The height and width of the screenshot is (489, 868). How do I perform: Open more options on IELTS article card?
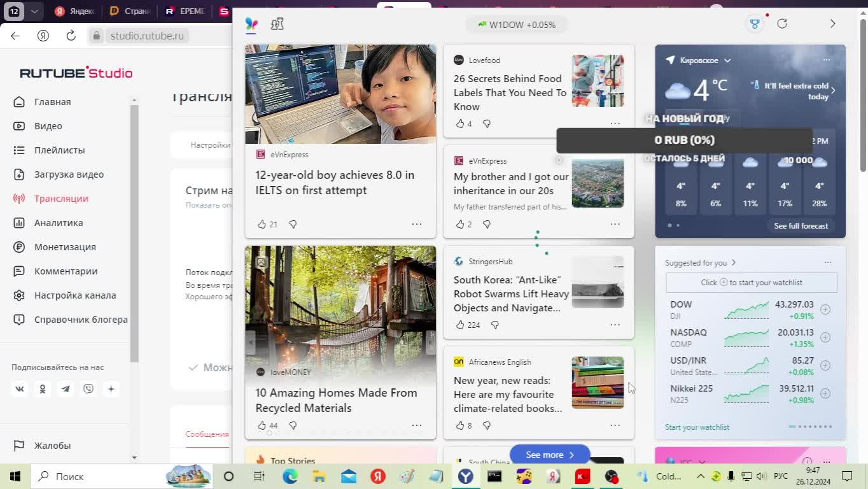pos(417,224)
